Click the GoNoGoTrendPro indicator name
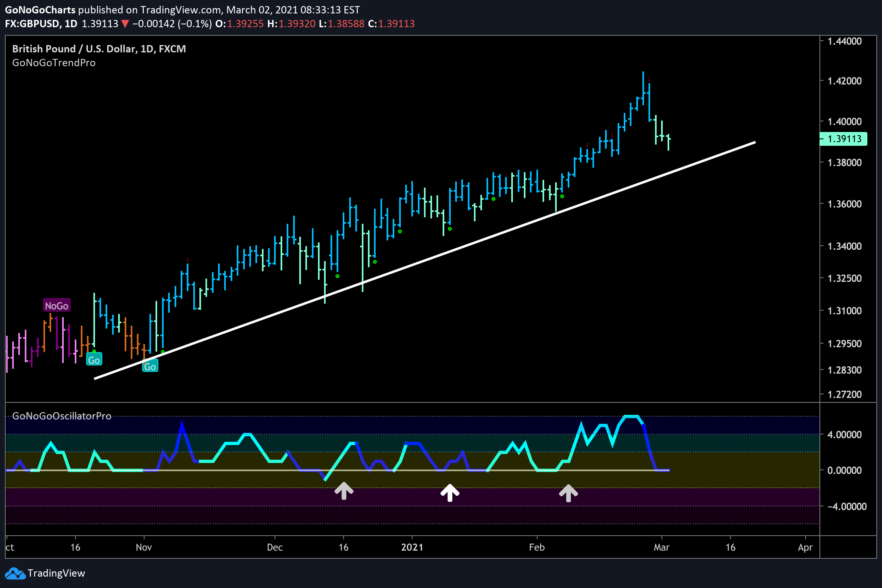The height and width of the screenshot is (588, 882). pyautogui.click(x=54, y=63)
